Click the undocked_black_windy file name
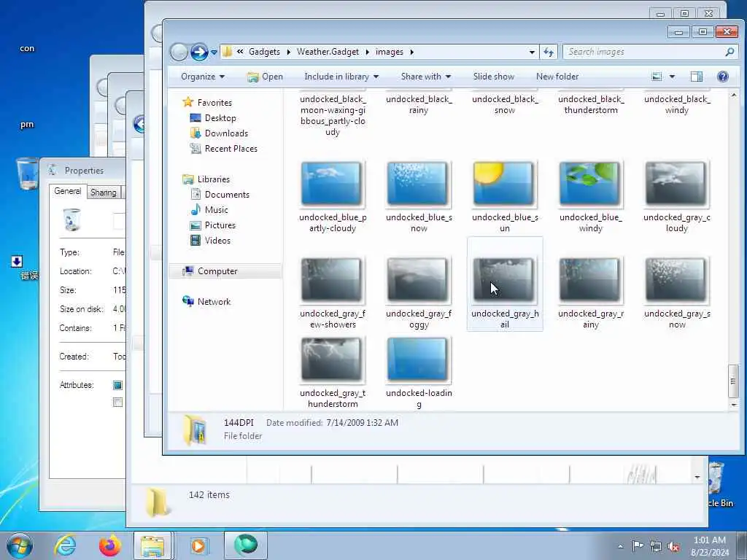Image resolution: width=747 pixels, height=560 pixels. point(677,104)
